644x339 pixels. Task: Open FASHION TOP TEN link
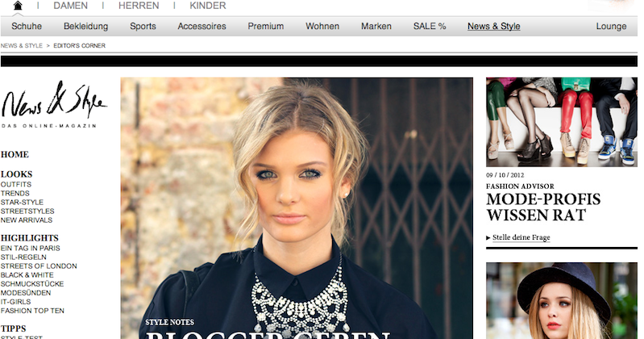32,311
